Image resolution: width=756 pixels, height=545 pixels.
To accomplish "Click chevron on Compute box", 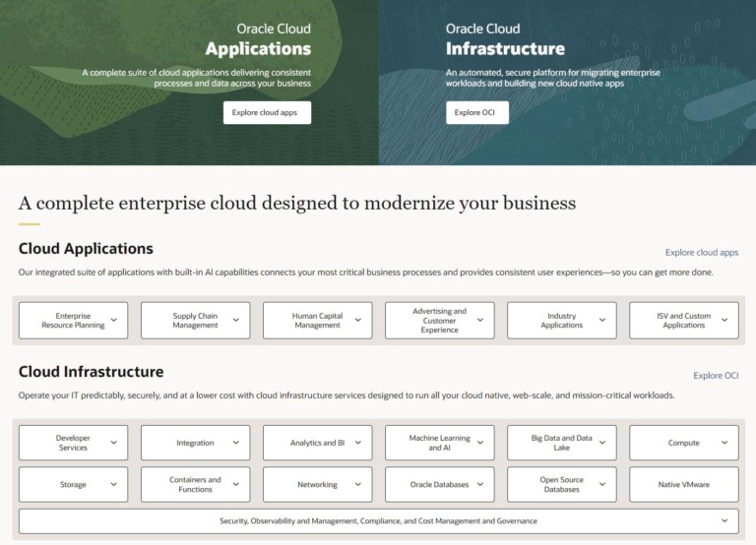I will coord(724,443).
